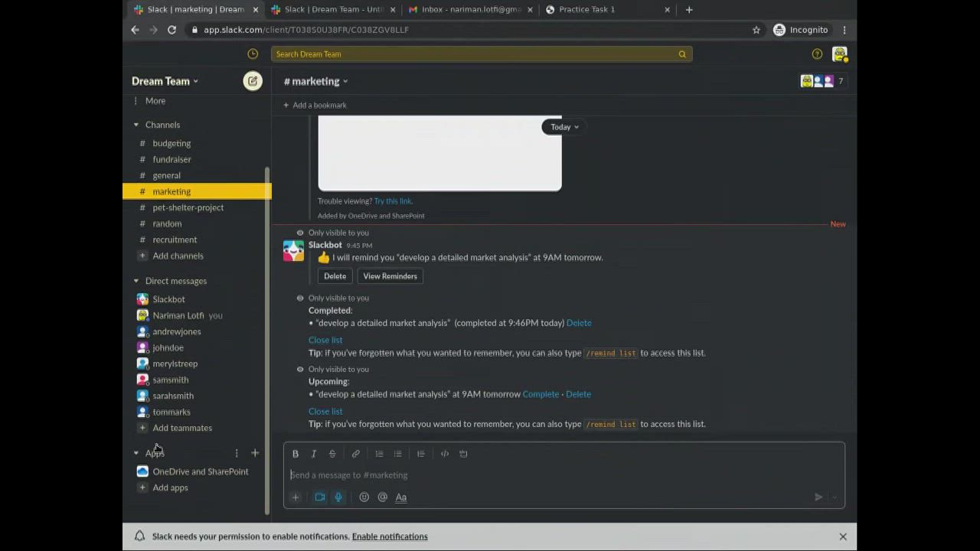Open the Slack help icon
Viewport: 980px width, 551px height.
pos(817,54)
